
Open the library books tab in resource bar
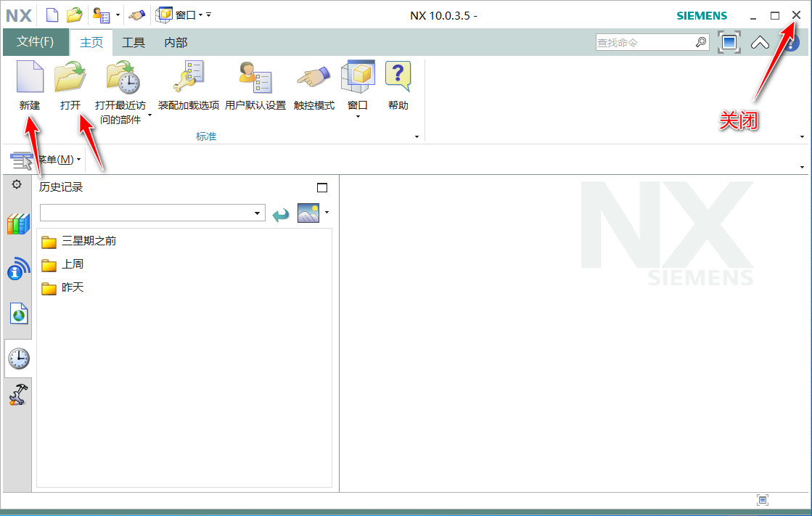[x=18, y=224]
